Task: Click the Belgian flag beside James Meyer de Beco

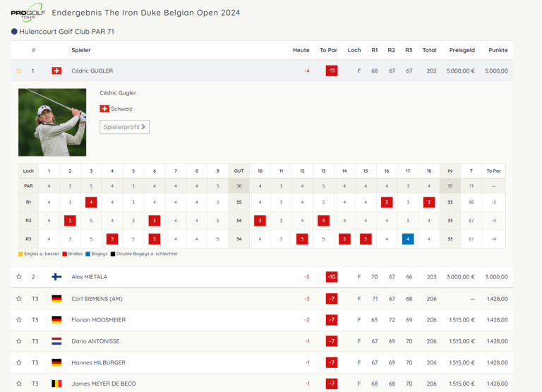Action: click(56, 384)
